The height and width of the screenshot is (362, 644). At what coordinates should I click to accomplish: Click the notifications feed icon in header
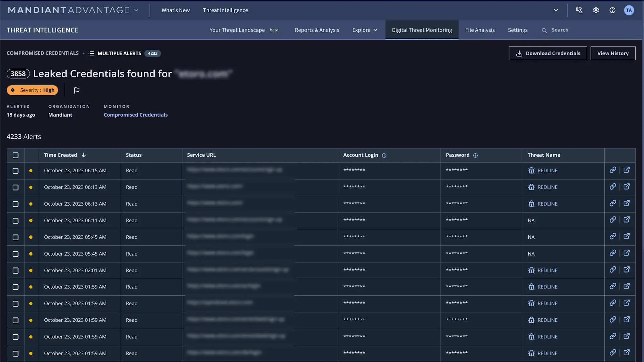[x=579, y=10]
